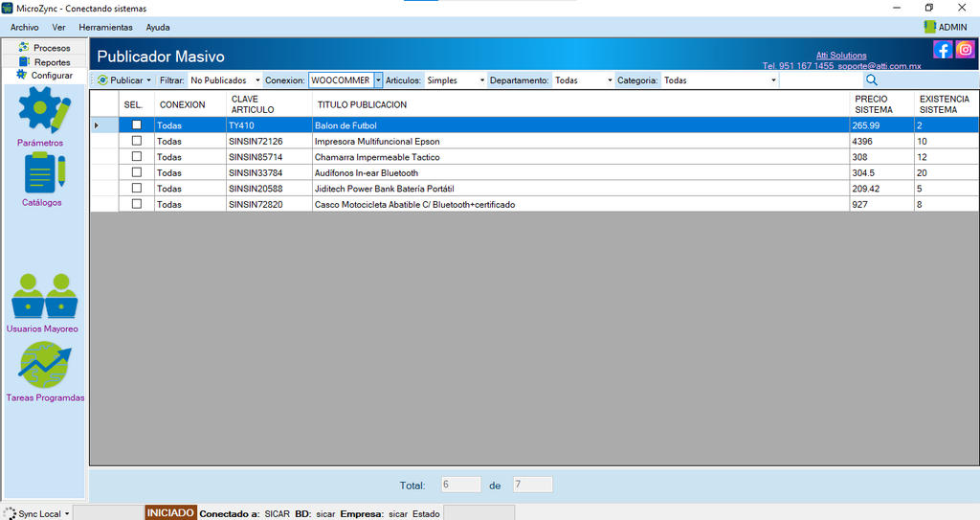The image size is (980, 520).
Task: Open the Catálogos clipboard icon
Action: coord(44,172)
